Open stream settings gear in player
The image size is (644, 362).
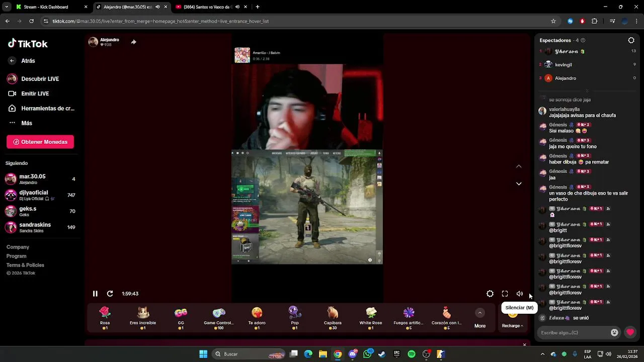(x=490, y=294)
